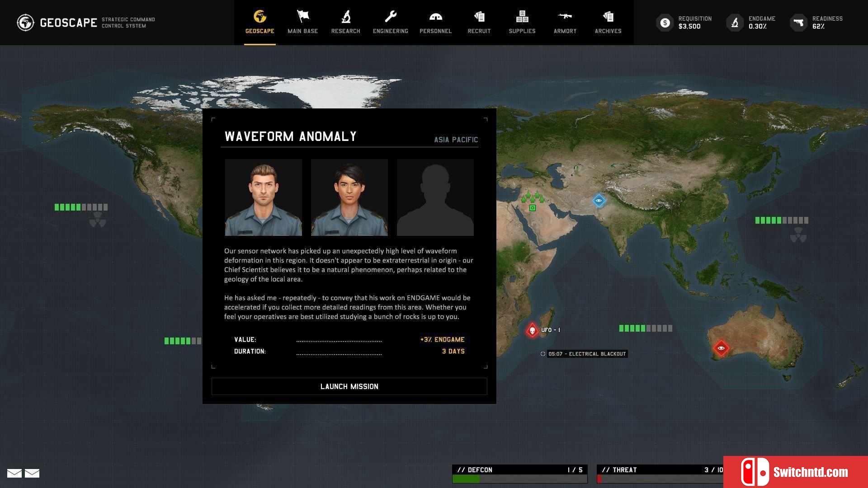
Task: Select the second operative portrait with black hair
Action: tap(349, 197)
